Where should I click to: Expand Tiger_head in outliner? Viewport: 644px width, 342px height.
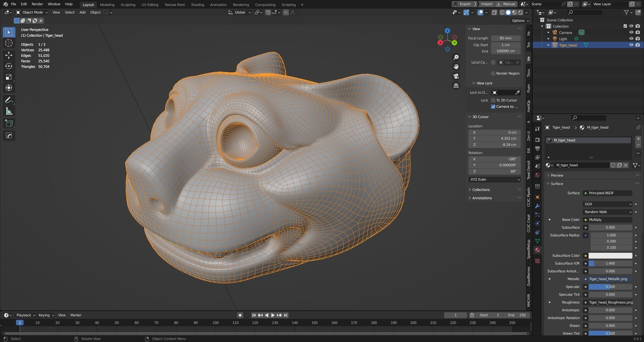(x=548, y=45)
